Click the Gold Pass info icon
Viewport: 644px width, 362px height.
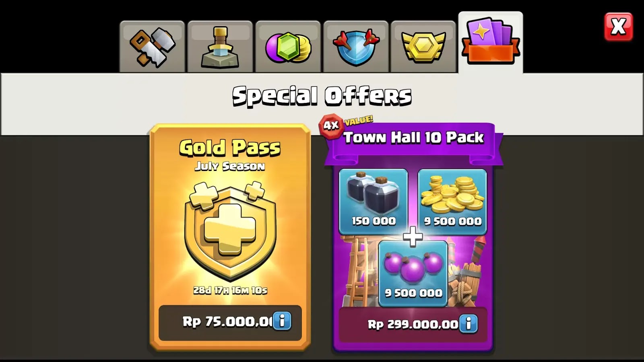(282, 321)
